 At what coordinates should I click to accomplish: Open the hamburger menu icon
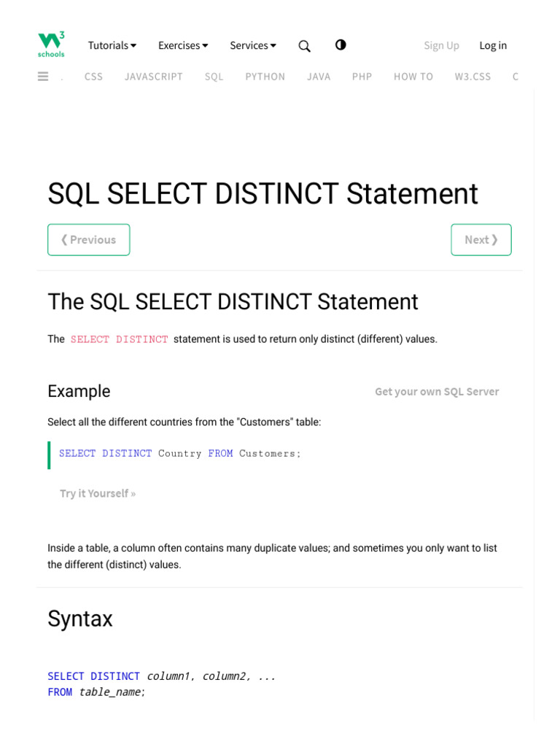click(x=43, y=76)
